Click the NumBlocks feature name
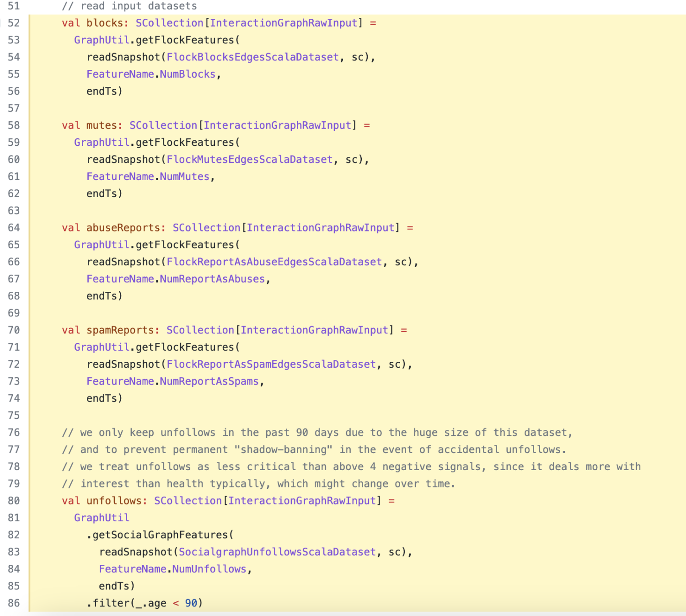Image resolution: width=686 pixels, height=616 pixels. click(x=188, y=75)
